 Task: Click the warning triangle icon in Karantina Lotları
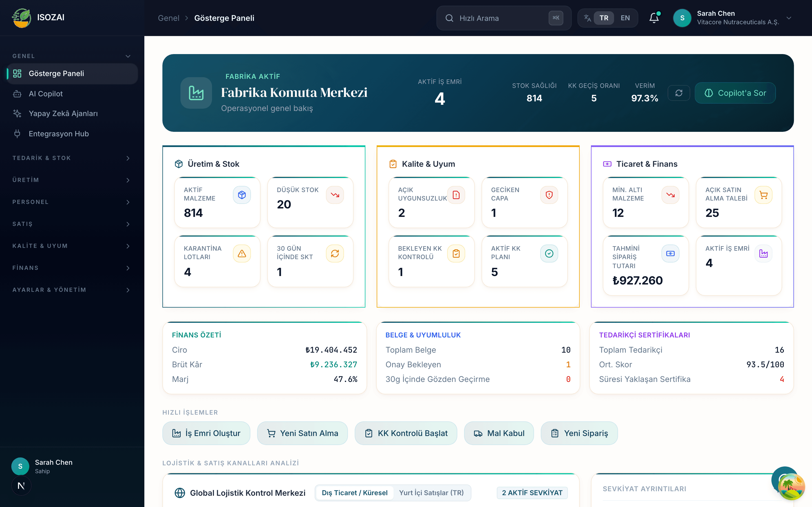click(x=242, y=253)
